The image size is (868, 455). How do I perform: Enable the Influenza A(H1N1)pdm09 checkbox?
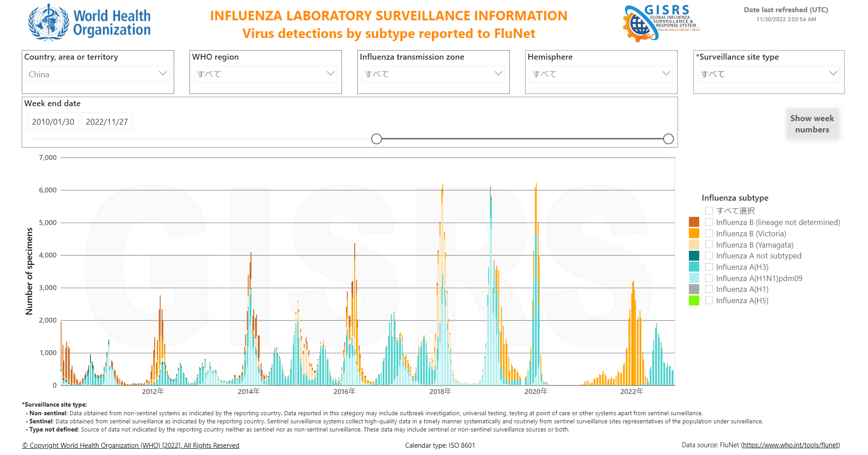point(709,278)
